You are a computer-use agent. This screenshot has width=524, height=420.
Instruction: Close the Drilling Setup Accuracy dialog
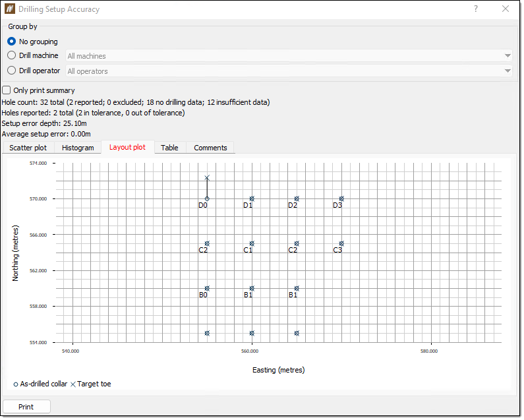506,9
